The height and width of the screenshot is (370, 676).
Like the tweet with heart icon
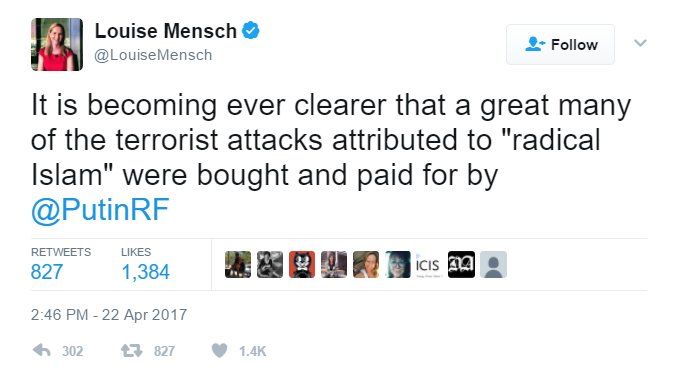tap(219, 351)
